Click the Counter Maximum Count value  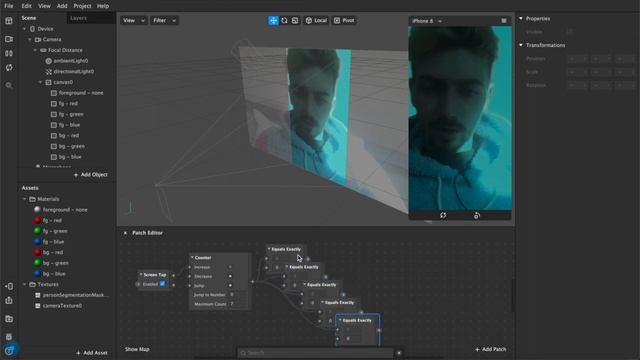(232, 304)
